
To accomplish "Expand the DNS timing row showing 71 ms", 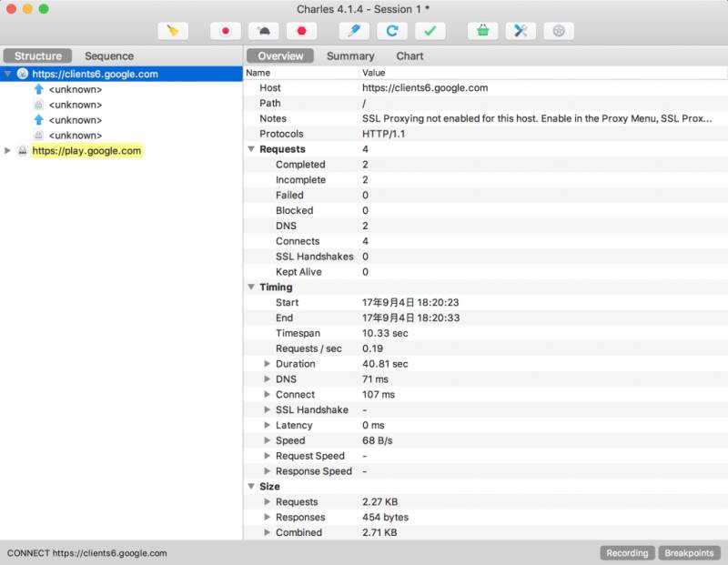I will tap(267, 378).
